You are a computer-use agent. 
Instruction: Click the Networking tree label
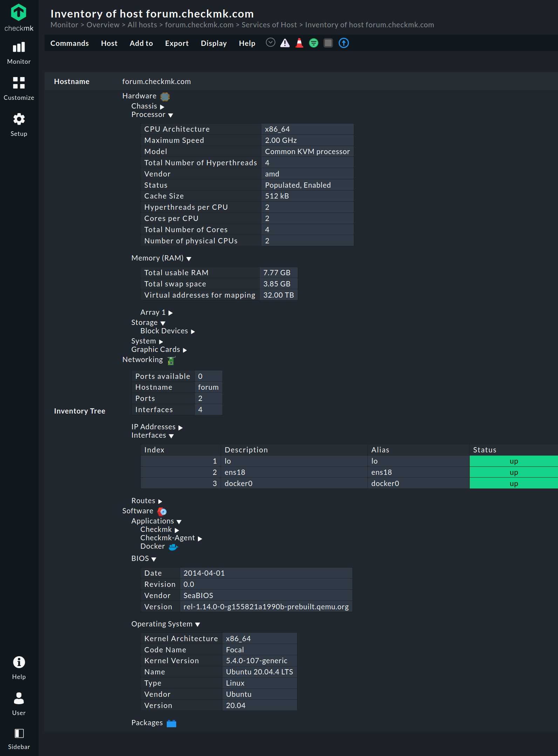coord(143,360)
